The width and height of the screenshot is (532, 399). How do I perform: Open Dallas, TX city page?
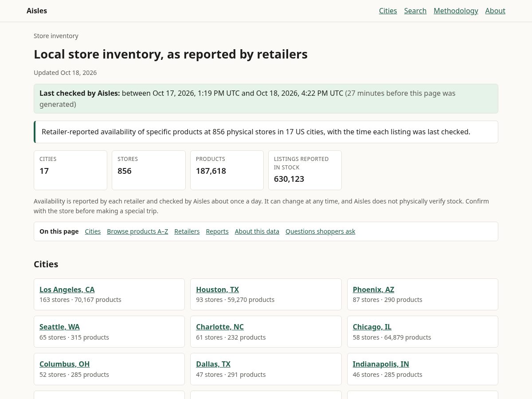tap(213, 364)
